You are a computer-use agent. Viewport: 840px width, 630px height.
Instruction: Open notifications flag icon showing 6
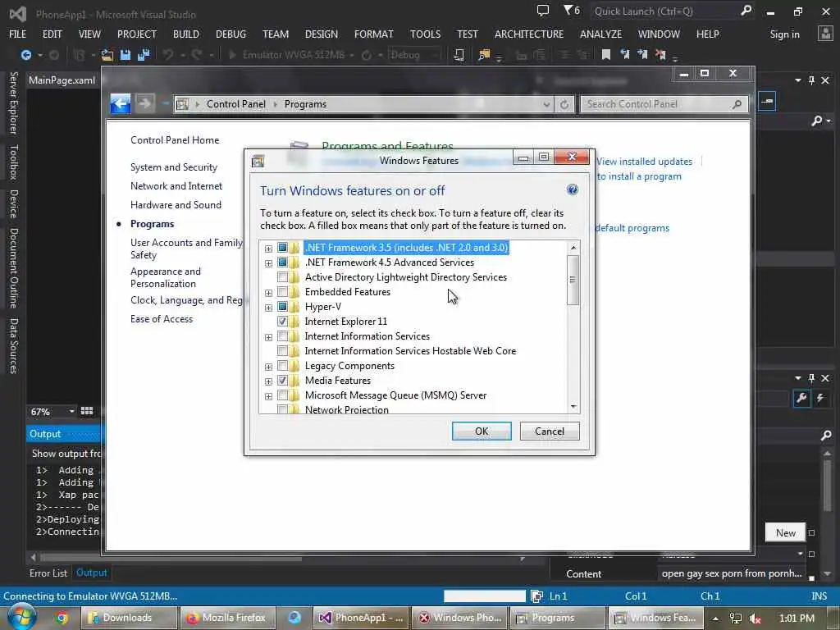point(572,10)
